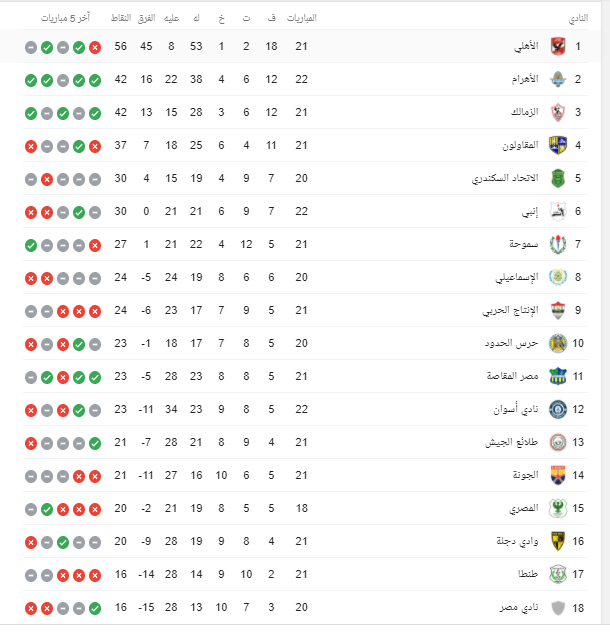The width and height of the screenshot is (610, 636).
Task: Open the إنبي team link
Action: [530, 212]
